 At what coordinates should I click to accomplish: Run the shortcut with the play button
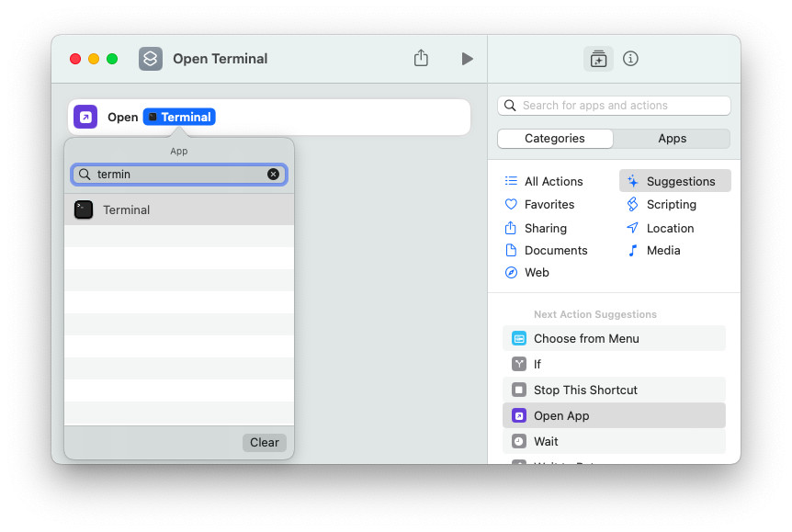coord(468,59)
